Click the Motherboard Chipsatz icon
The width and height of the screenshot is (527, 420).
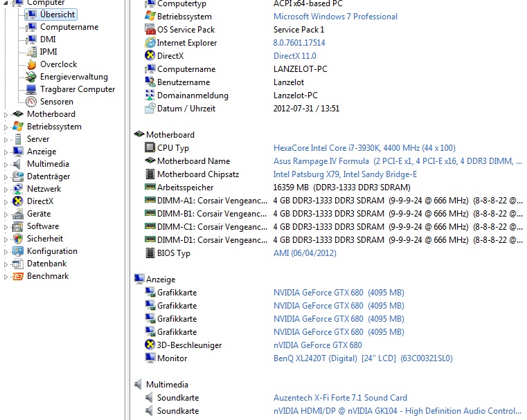pos(150,174)
